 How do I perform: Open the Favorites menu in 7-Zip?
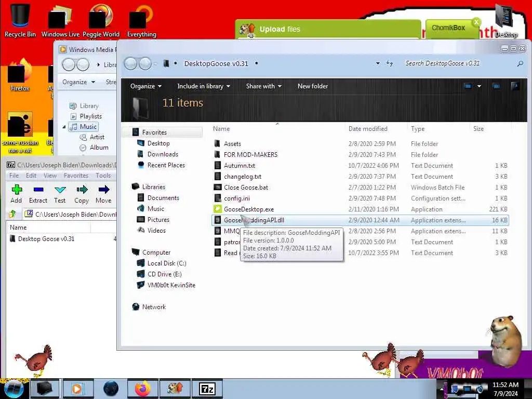[x=76, y=176]
